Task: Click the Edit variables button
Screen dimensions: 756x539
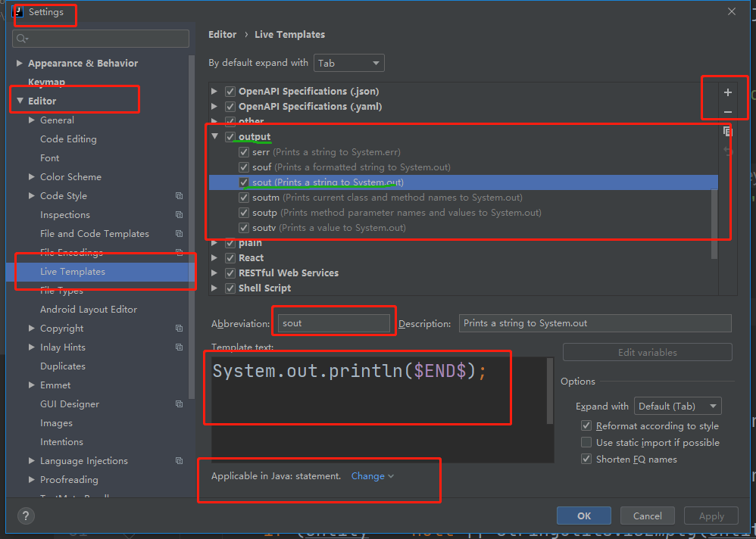Action: 648,353
